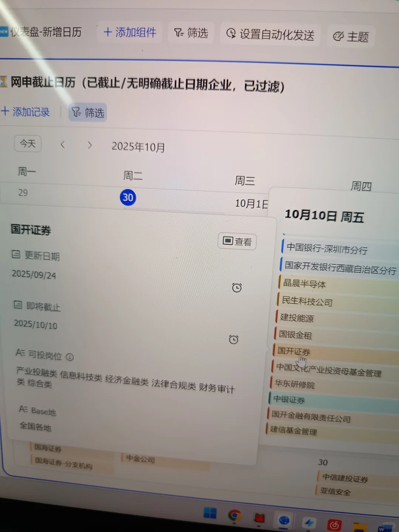This screenshot has height=532, width=399.
Task: Open the blue globe browser taskbar icon
Action: tap(284, 521)
